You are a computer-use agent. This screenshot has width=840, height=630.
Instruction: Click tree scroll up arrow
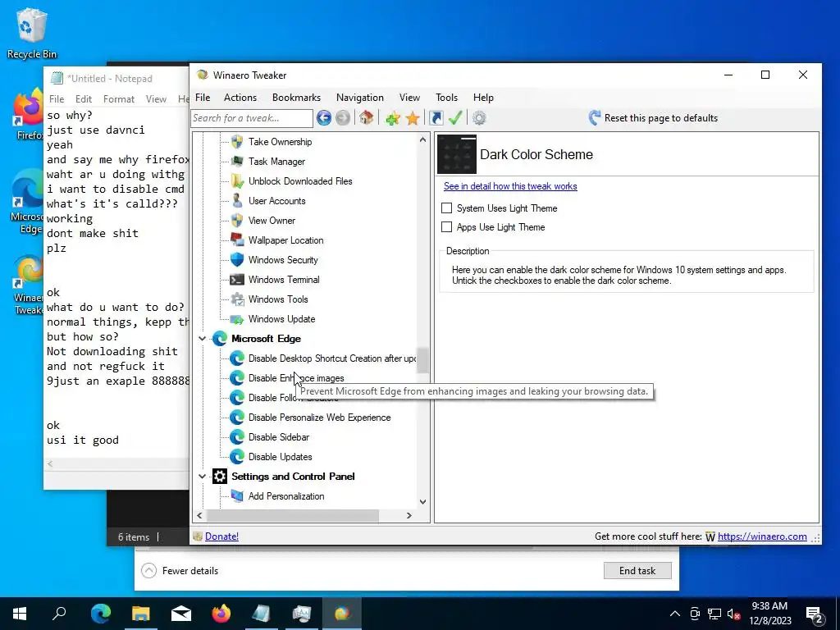(x=422, y=139)
